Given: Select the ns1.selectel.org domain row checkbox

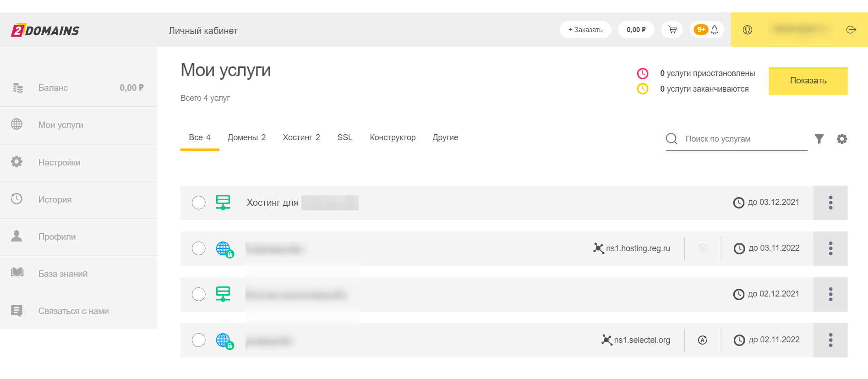Looking at the screenshot, I should (x=198, y=340).
